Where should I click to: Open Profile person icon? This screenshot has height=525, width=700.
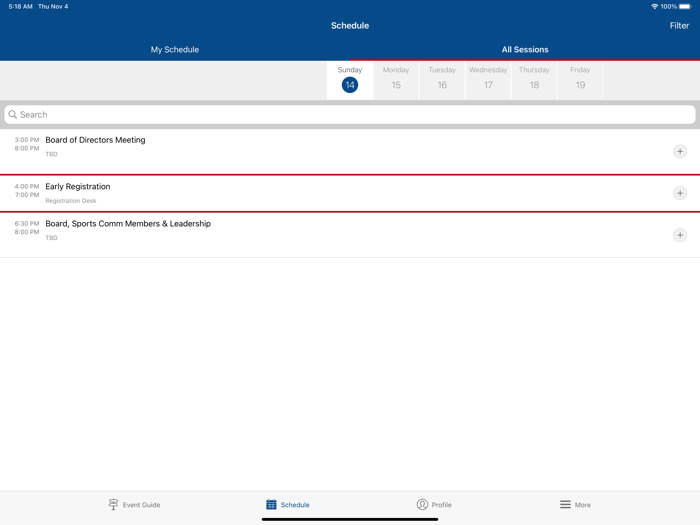pyautogui.click(x=422, y=505)
